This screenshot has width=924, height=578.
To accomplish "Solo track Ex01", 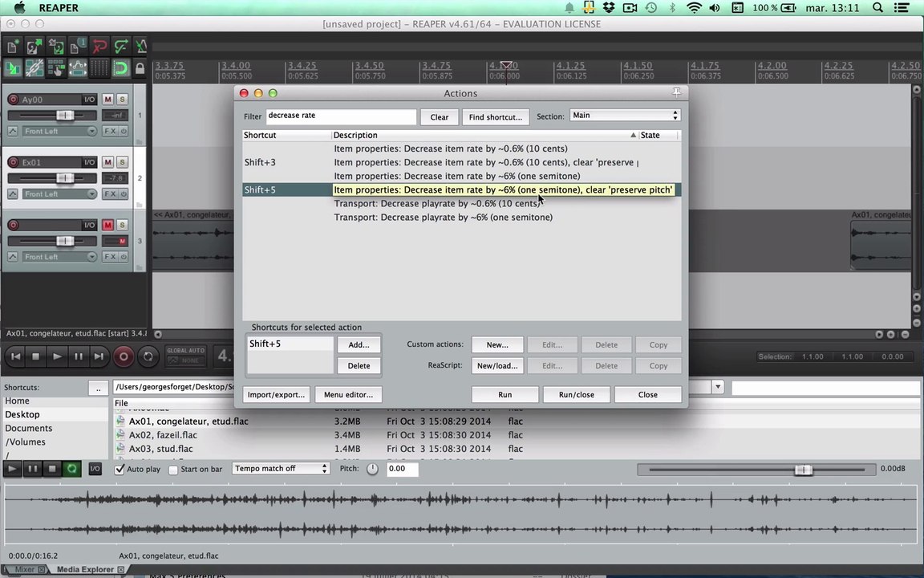I will click(122, 162).
